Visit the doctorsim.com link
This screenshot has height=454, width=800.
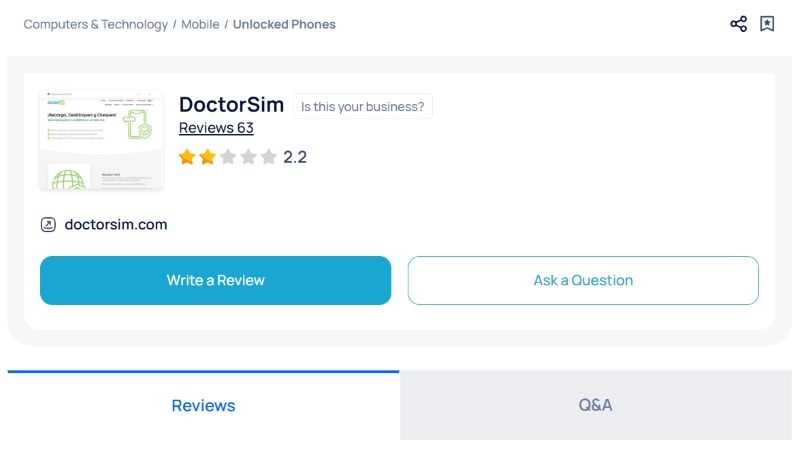point(116,225)
